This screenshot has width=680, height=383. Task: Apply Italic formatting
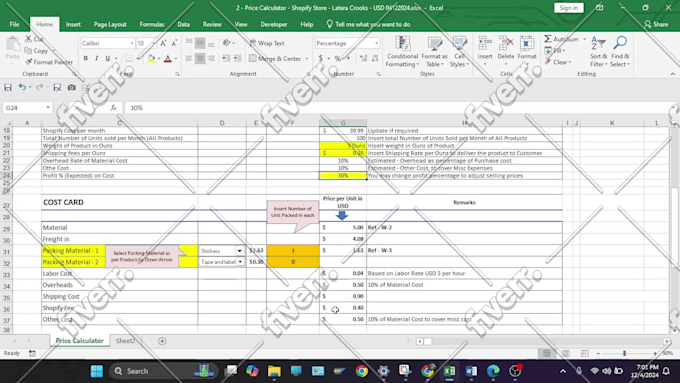point(96,58)
